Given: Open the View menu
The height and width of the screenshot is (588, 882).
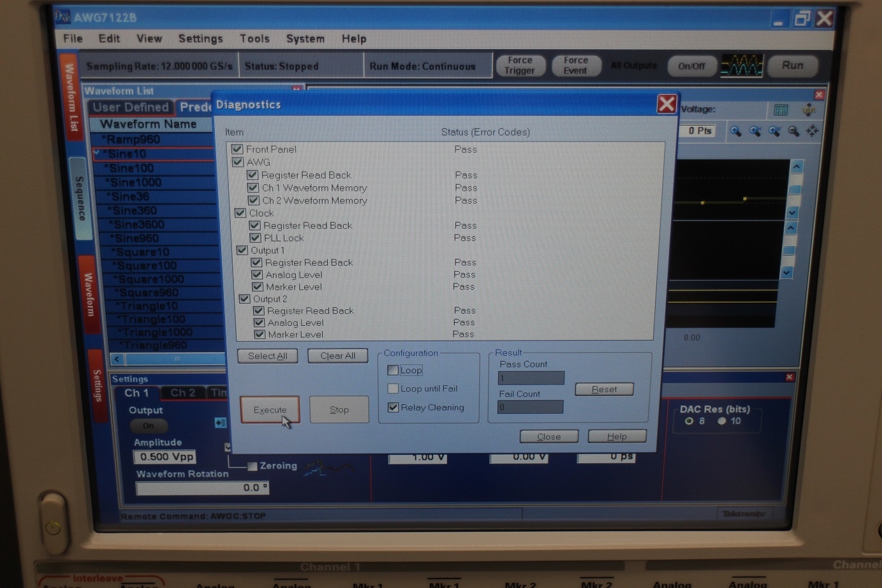Looking at the screenshot, I should point(149,38).
